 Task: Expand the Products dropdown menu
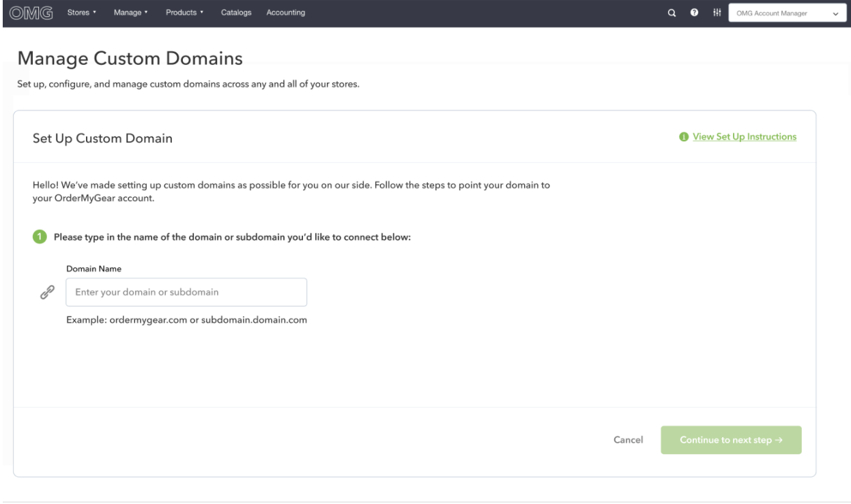[x=185, y=13]
